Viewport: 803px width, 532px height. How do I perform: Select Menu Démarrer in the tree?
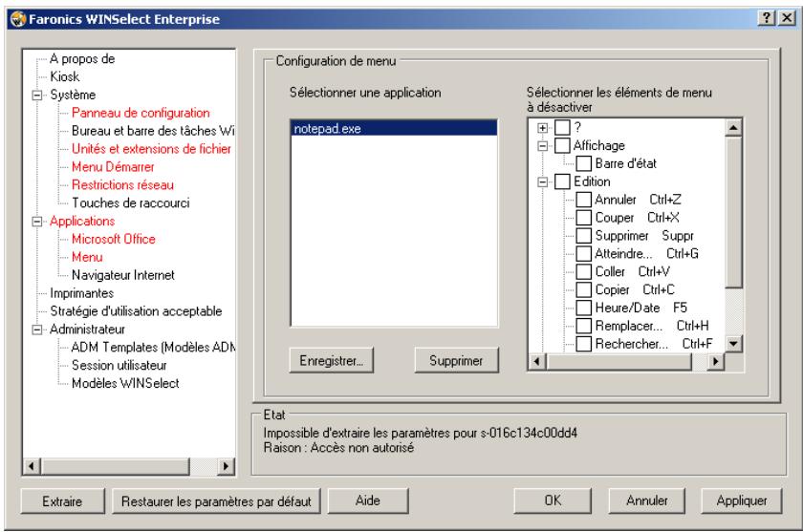click(x=113, y=167)
